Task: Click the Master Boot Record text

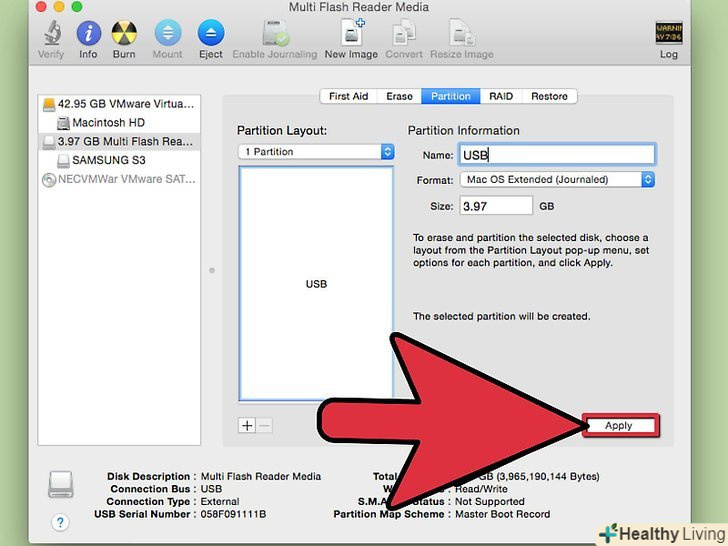Action: point(502,514)
